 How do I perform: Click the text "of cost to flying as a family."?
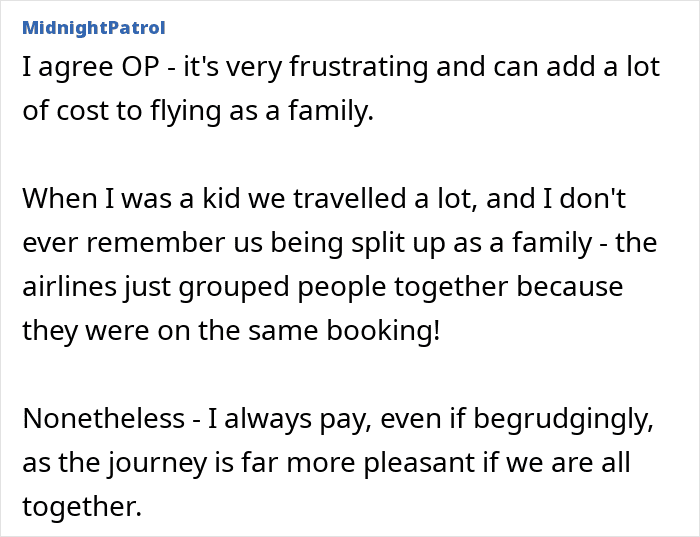tap(198, 111)
